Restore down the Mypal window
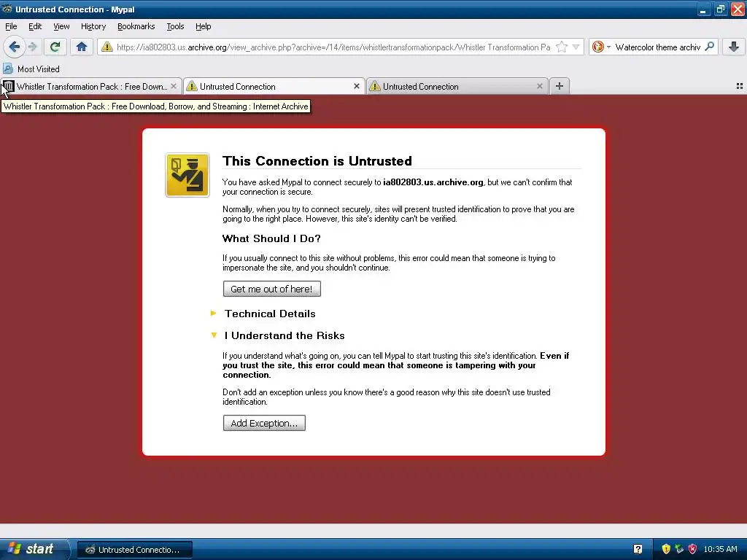The image size is (747, 560). click(720, 9)
